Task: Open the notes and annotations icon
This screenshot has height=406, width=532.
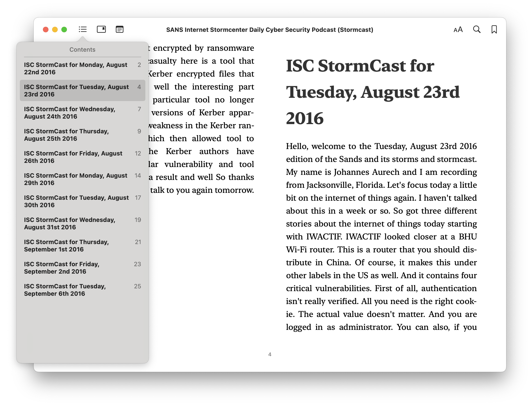Action: pos(120,30)
